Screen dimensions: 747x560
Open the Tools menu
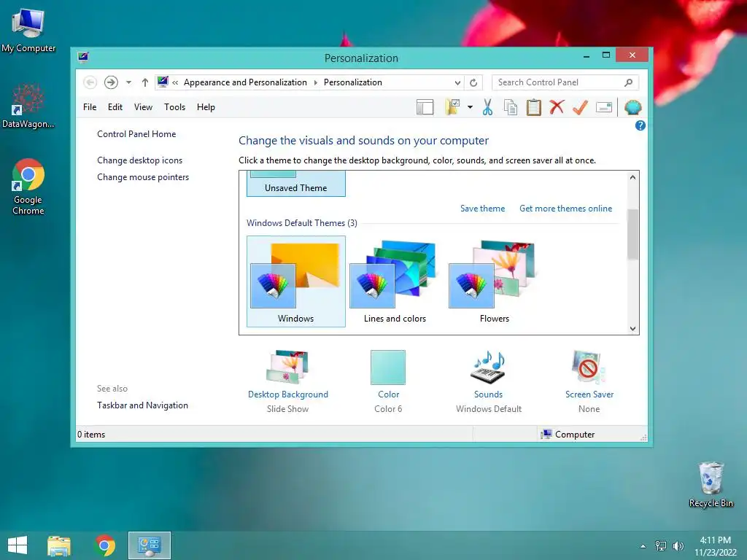(x=174, y=107)
